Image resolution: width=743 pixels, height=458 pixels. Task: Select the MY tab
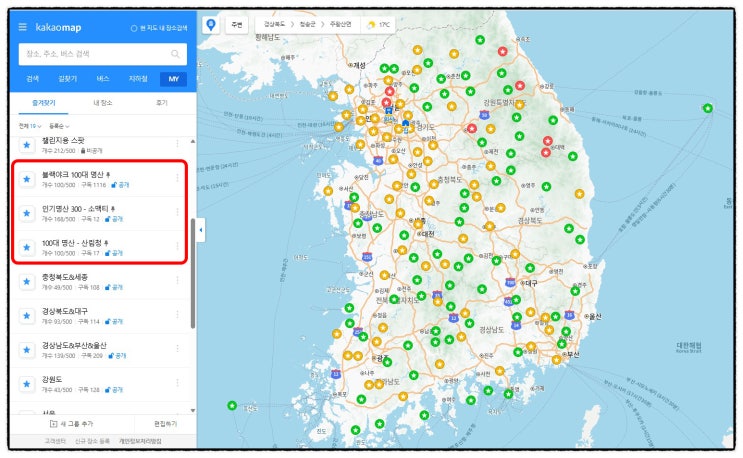pyautogui.click(x=173, y=79)
